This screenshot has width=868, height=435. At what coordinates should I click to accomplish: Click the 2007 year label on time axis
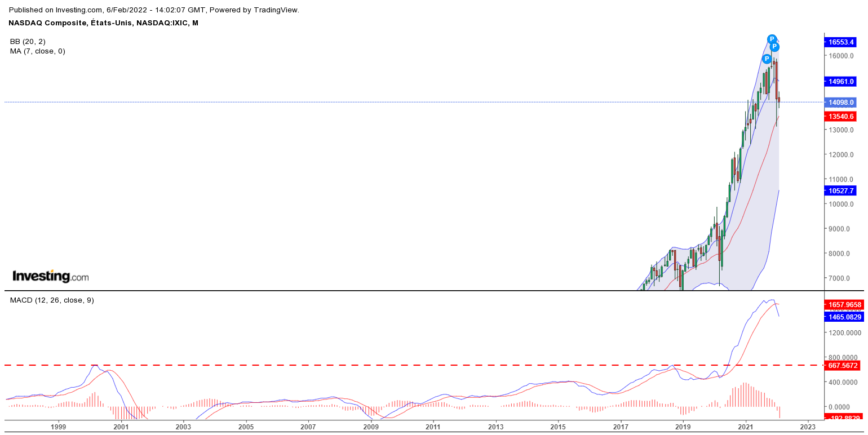click(x=308, y=427)
